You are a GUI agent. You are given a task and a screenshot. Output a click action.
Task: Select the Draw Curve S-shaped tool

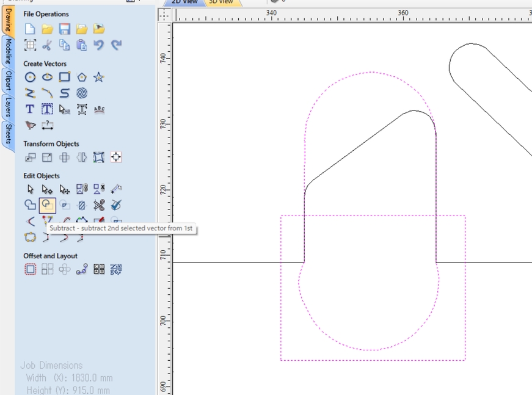point(65,93)
